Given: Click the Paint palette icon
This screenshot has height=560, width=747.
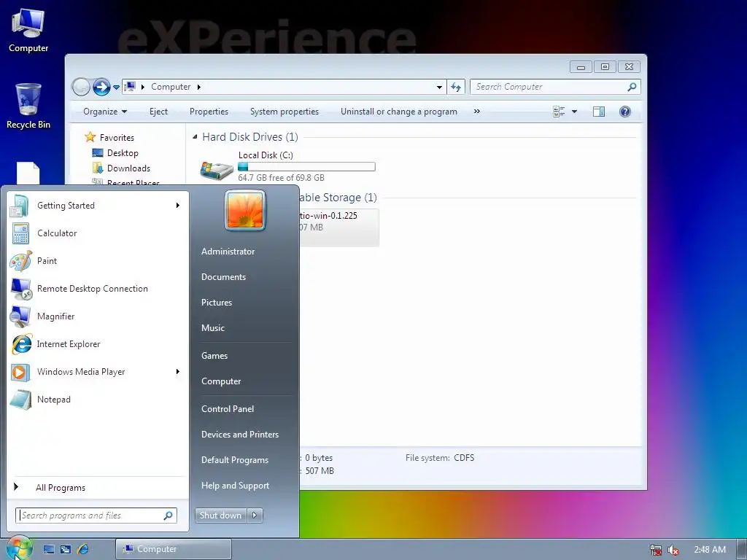Looking at the screenshot, I should [21, 261].
